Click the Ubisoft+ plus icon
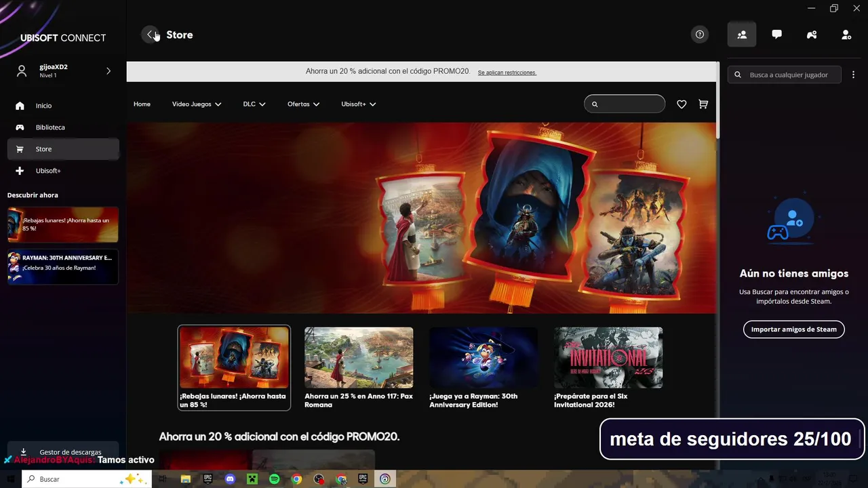Image resolution: width=868 pixels, height=488 pixels. 20,171
